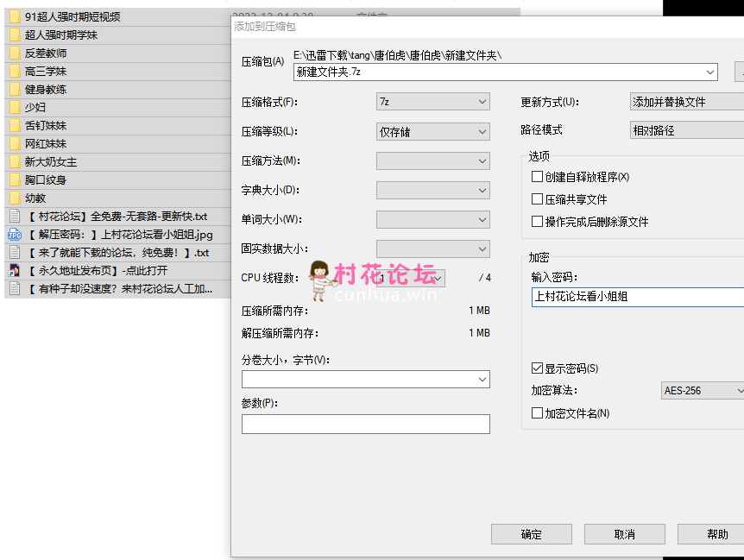Enable 加密文件名 checkbox

[538, 413]
